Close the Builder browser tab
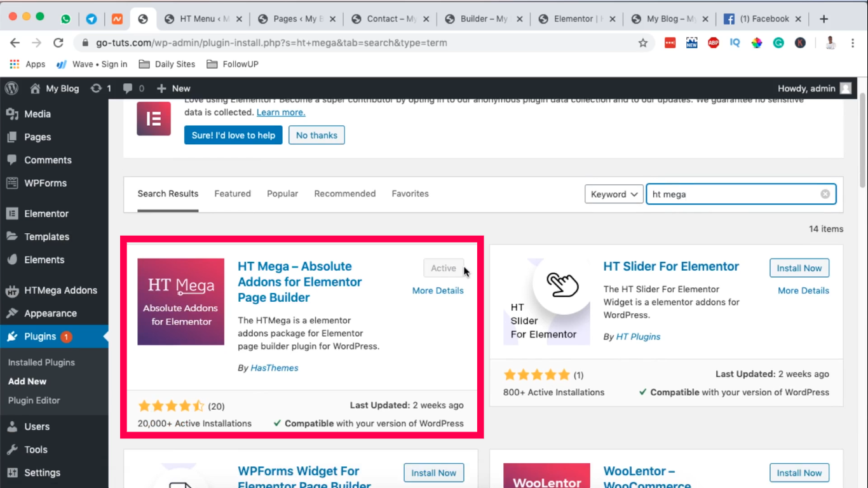Image resolution: width=868 pixels, height=488 pixels. [x=519, y=19]
